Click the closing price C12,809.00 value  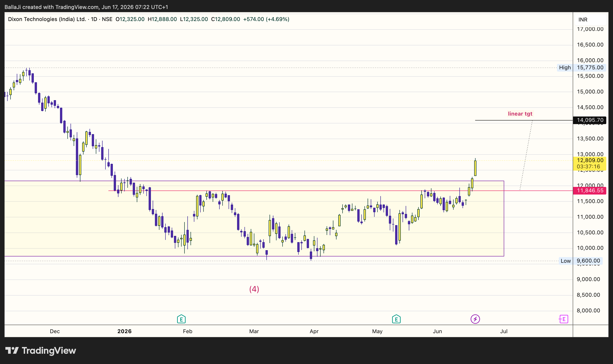click(x=225, y=19)
